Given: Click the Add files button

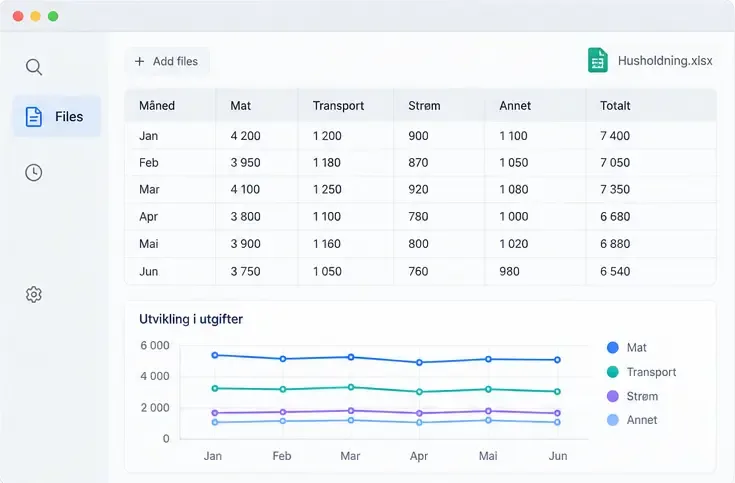Looking at the screenshot, I should click(x=166, y=61).
